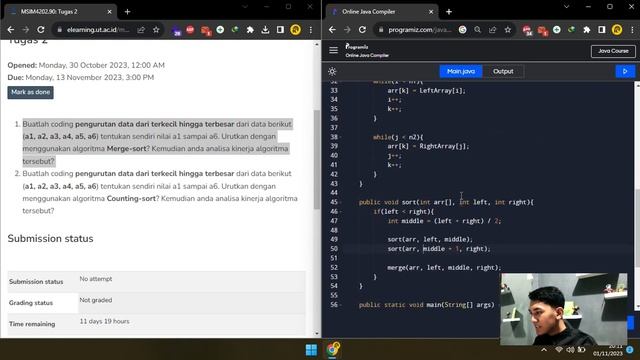
Task: Click the elearning.ut.ac.id address bar
Action: (98, 30)
